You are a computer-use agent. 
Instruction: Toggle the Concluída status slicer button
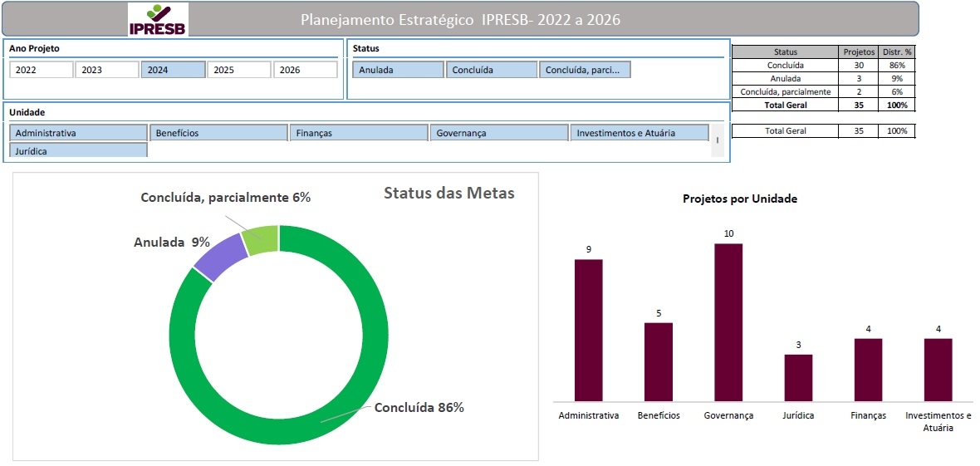[x=492, y=70]
